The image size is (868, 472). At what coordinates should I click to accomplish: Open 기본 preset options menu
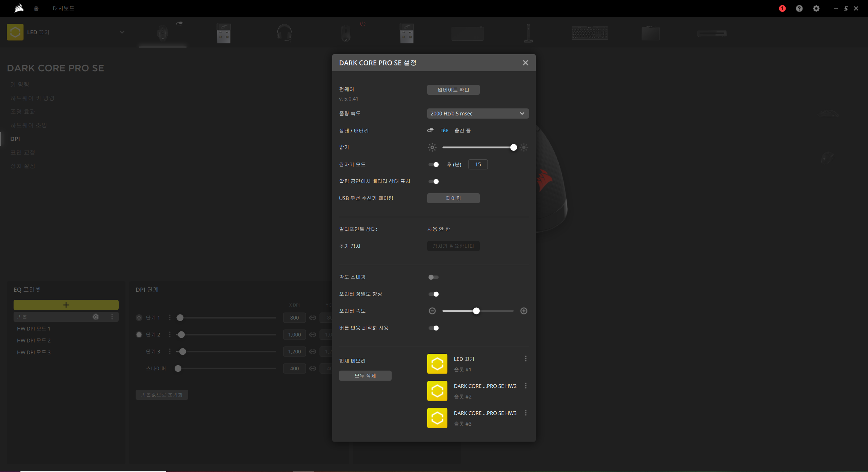pos(112,316)
